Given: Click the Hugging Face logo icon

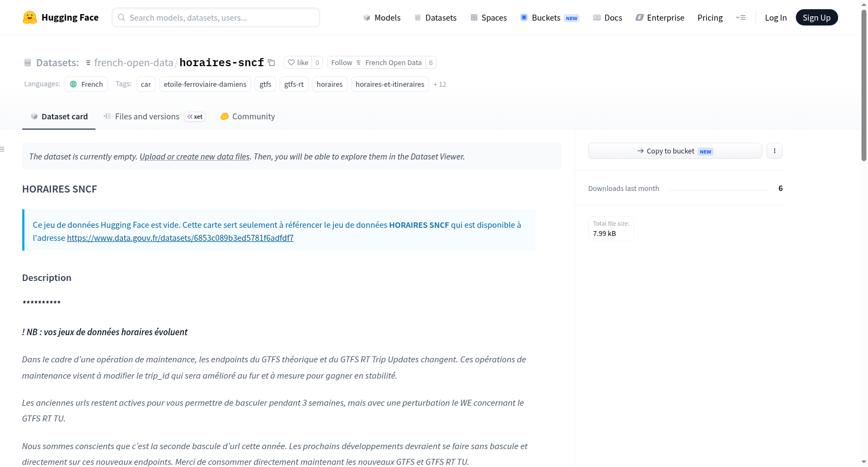Looking at the screenshot, I should pyautogui.click(x=30, y=17).
